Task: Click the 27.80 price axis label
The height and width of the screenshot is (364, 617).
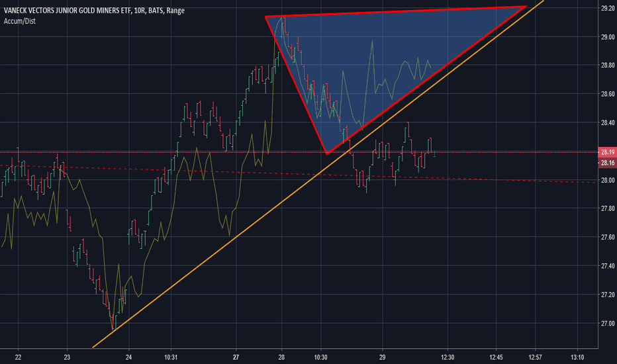Action: [608, 208]
